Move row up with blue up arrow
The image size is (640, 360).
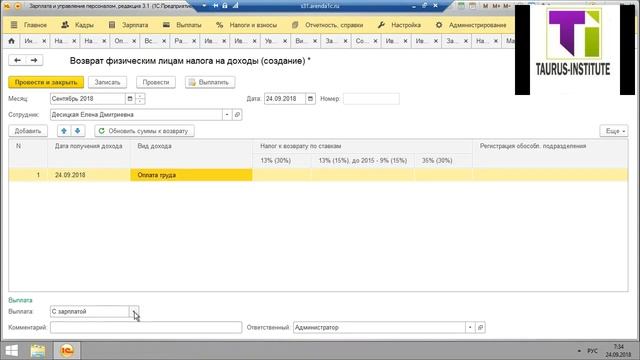click(x=64, y=131)
